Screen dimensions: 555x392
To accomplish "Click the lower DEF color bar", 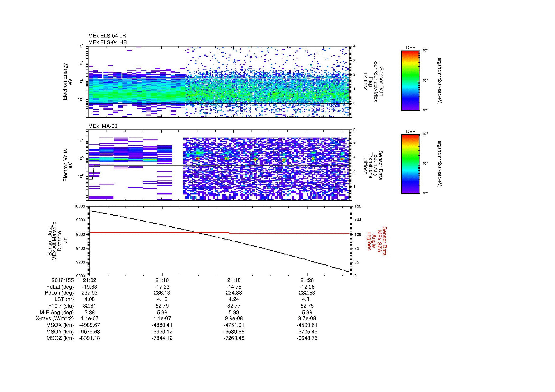I will (410, 164).
